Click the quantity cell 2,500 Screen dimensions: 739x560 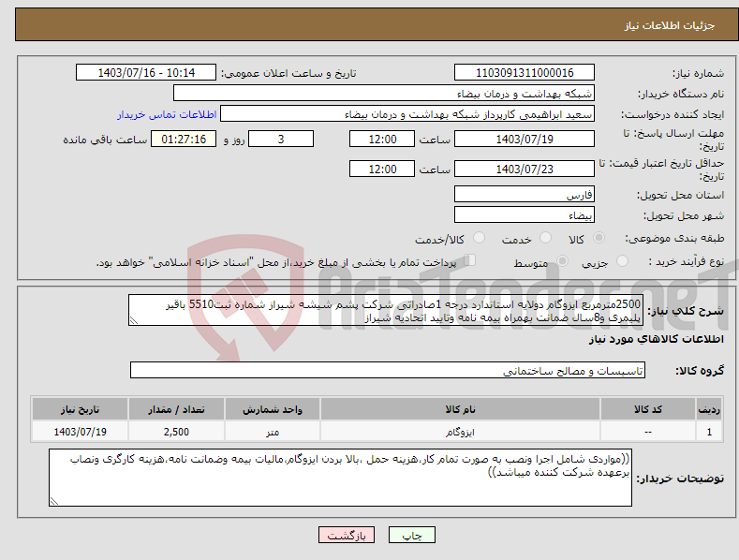click(176, 432)
